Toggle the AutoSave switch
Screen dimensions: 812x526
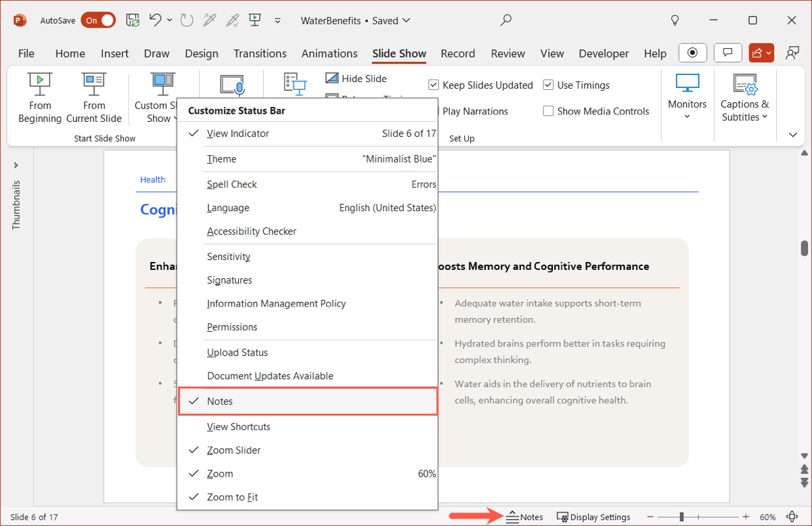tap(98, 20)
